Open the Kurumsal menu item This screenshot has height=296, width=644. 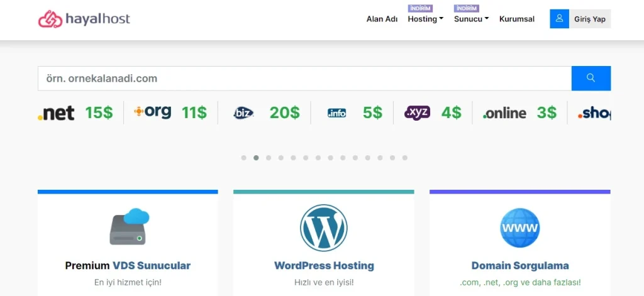click(517, 19)
